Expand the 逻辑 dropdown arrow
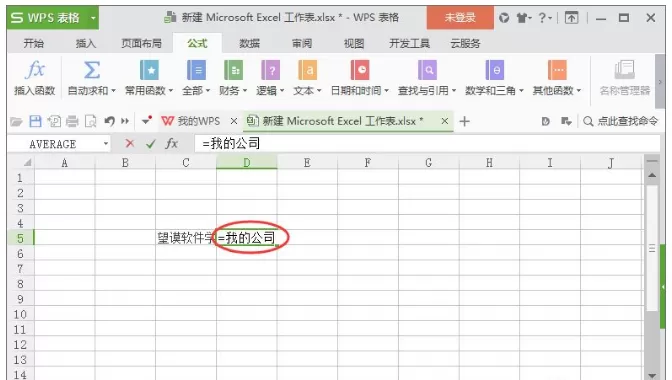This screenshot has height=380, width=672. pyautogui.click(x=282, y=91)
